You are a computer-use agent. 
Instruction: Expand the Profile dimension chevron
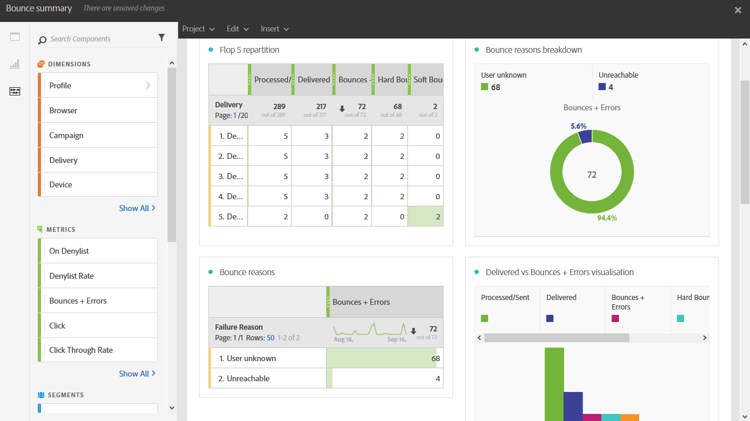pyautogui.click(x=148, y=85)
